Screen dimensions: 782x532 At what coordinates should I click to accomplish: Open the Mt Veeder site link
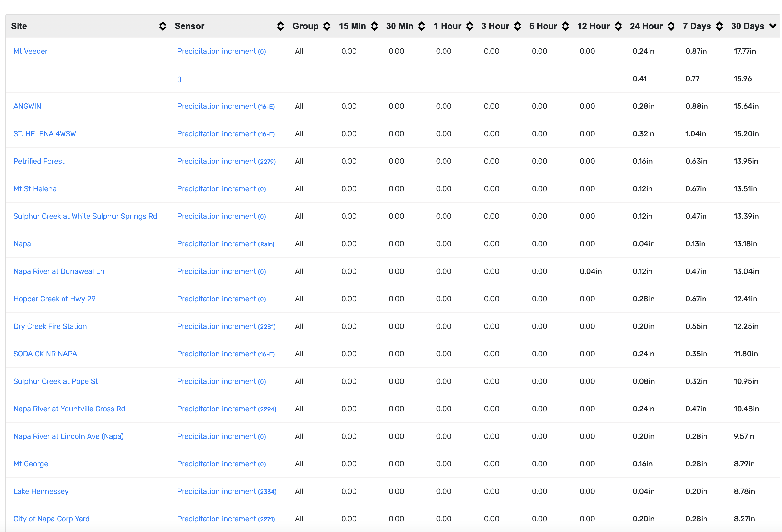coord(30,51)
